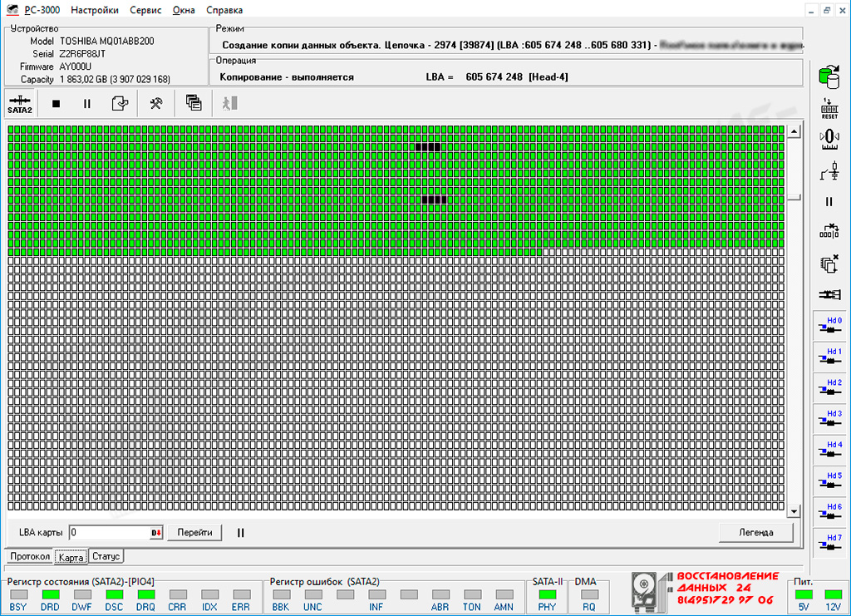Click the green database disk icon
This screenshot has height=616, width=851.
[x=829, y=77]
